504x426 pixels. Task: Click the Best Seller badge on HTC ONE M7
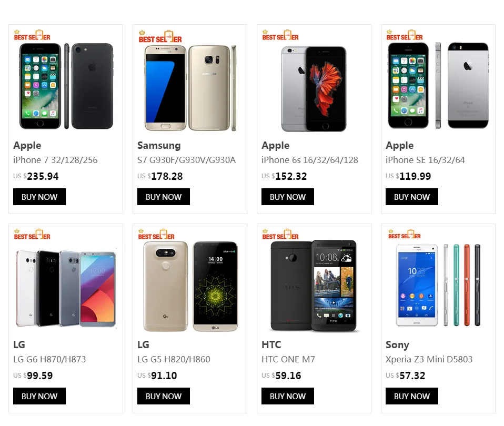280,234
